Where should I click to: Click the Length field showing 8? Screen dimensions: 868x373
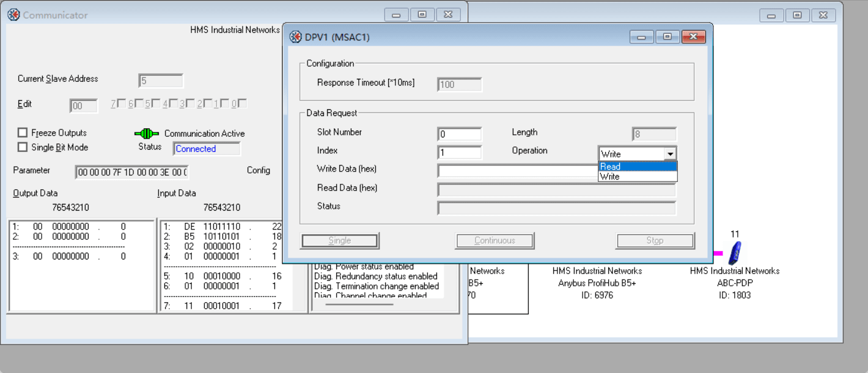click(x=654, y=134)
